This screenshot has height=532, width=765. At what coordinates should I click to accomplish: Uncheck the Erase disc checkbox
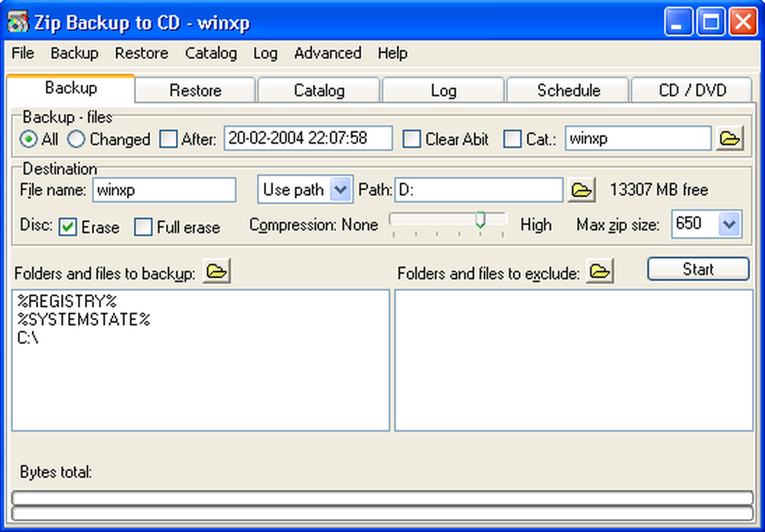coord(68,227)
